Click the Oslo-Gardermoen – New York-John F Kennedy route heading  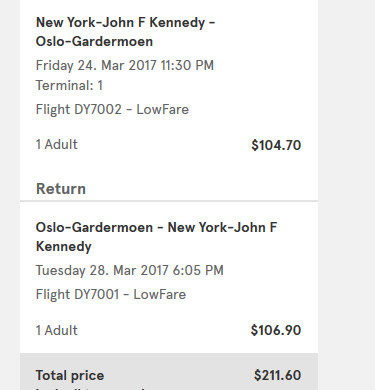coord(156,237)
